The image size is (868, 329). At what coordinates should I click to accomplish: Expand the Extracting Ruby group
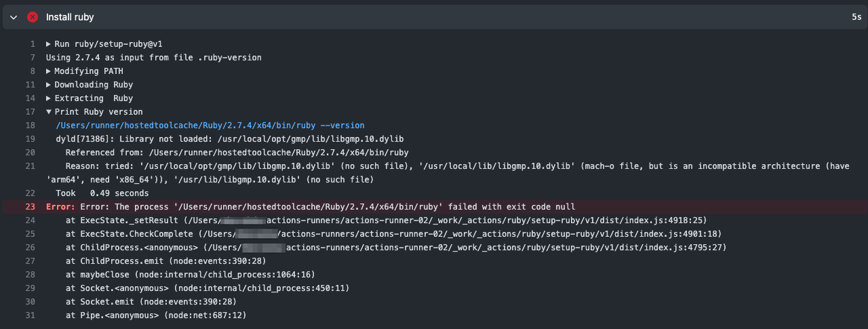click(x=90, y=98)
